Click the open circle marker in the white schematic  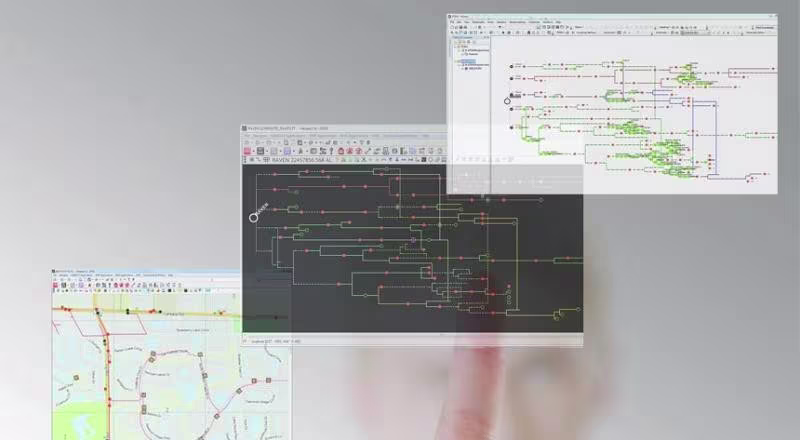(507, 101)
